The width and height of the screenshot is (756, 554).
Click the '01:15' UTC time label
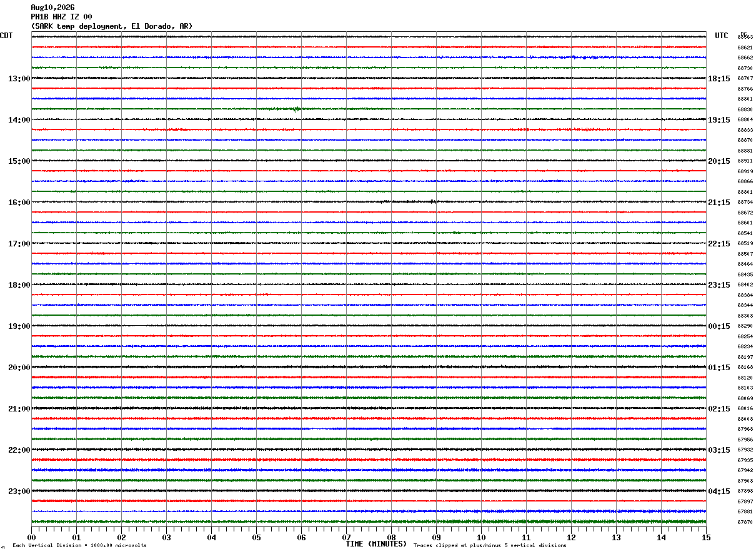pyautogui.click(x=719, y=368)
